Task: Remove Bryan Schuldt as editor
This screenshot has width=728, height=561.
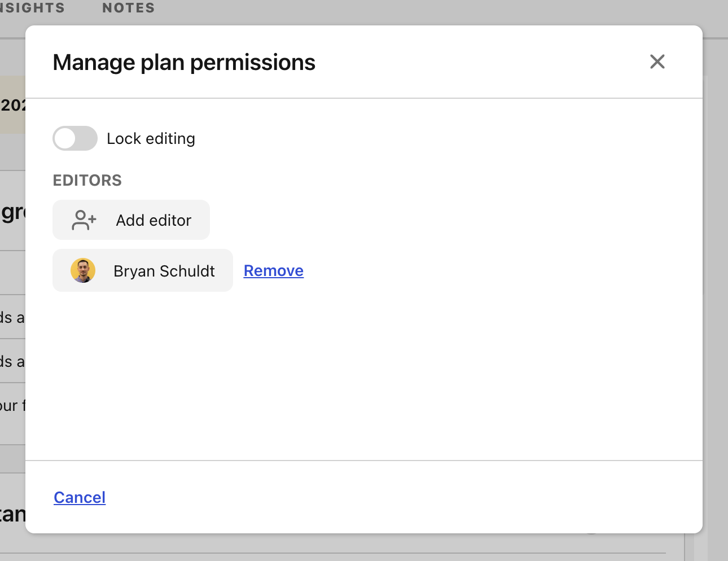Action: pos(274,271)
